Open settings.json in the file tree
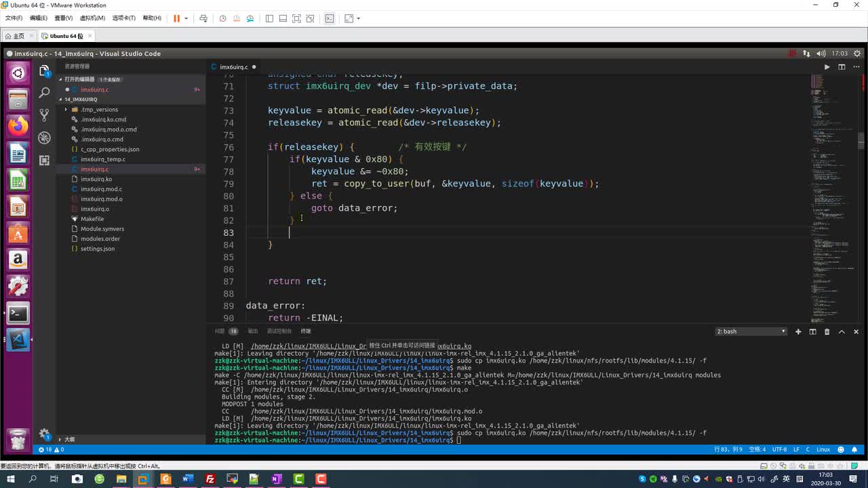Viewport: 868px width, 488px height. point(98,249)
